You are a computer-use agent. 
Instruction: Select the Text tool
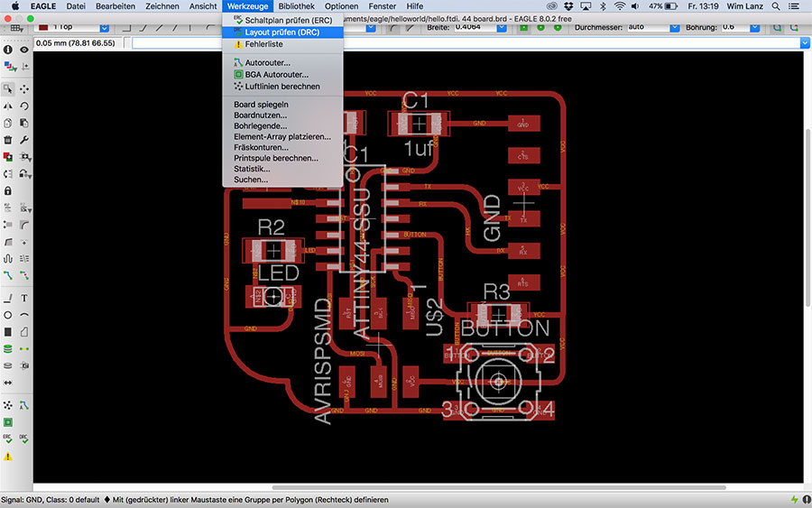[x=24, y=299]
